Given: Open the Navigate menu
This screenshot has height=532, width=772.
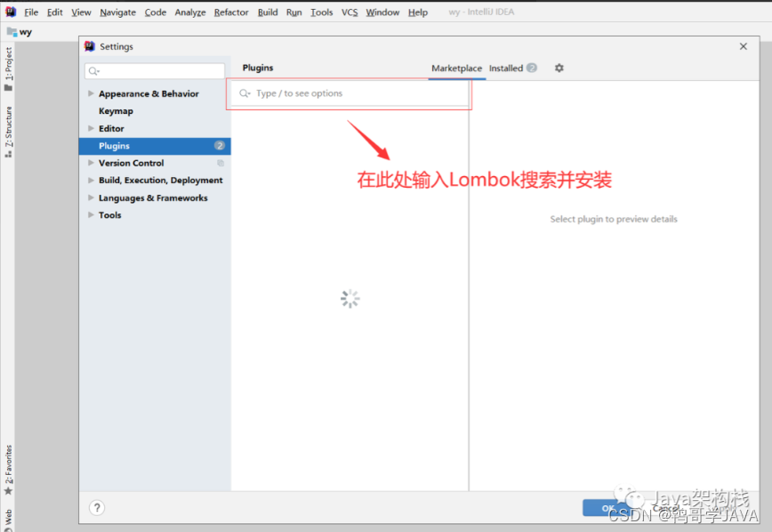Looking at the screenshot, I should (117, 12).
